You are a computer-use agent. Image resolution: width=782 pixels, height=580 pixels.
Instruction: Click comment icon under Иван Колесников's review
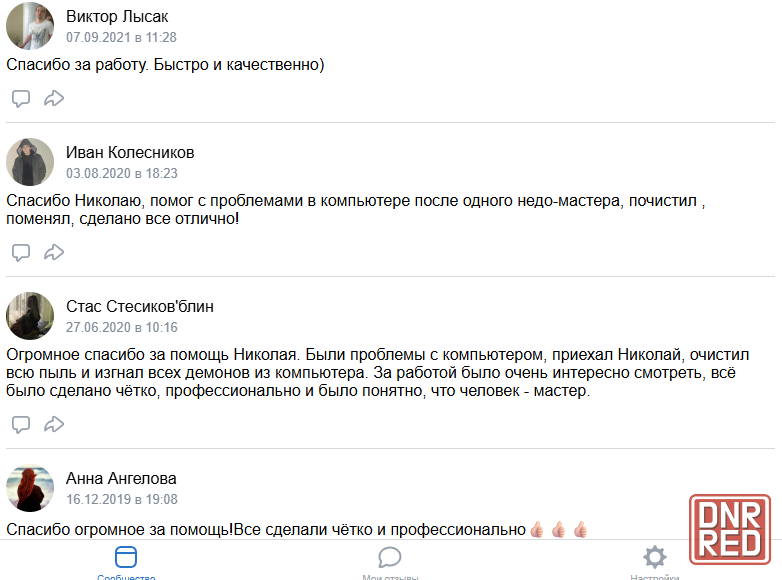click(21, 252)
